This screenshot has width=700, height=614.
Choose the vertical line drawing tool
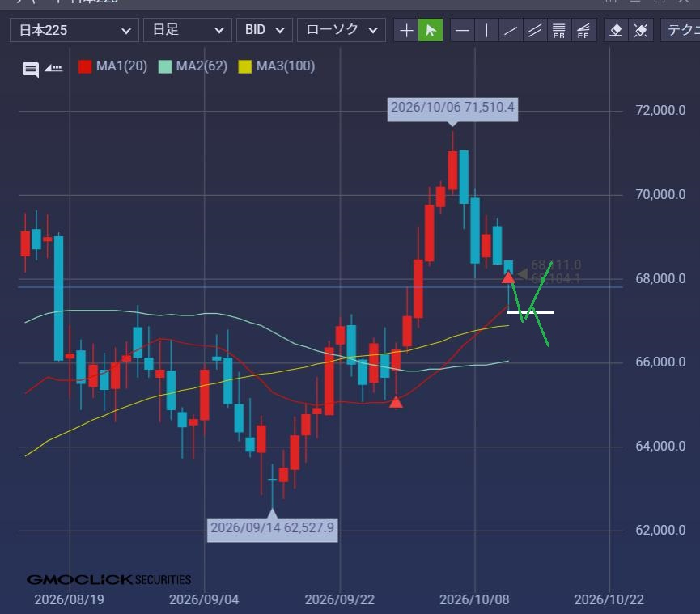point(486,31)
